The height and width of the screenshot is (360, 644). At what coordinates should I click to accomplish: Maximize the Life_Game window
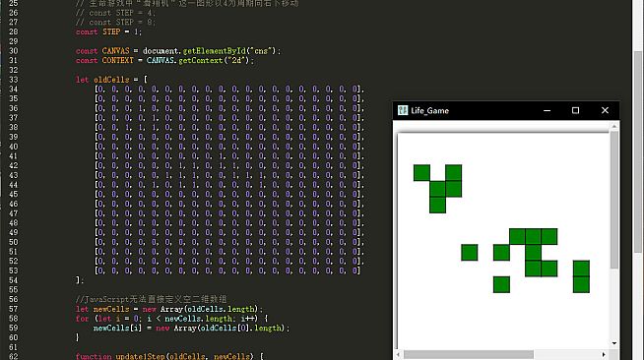(x=575, y=110)
